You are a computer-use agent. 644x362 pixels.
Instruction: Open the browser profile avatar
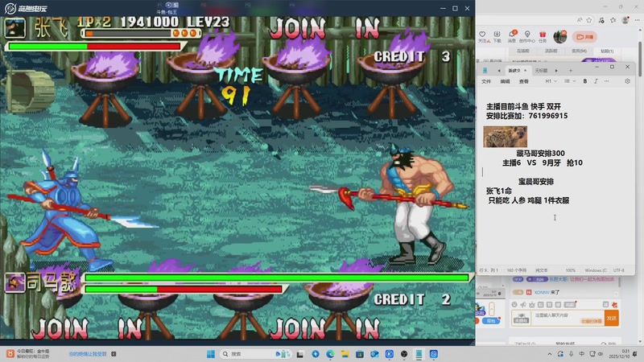pyautogui.click(x=625, y=20)
